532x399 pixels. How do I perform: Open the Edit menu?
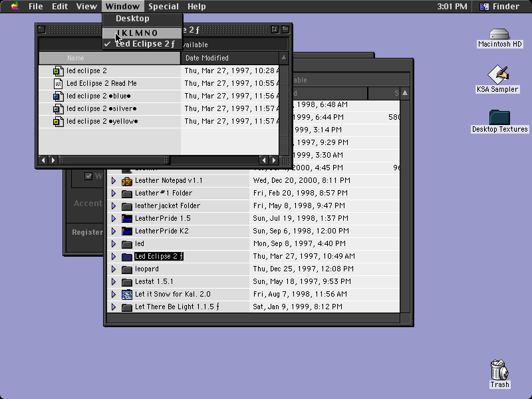(60, 6)
